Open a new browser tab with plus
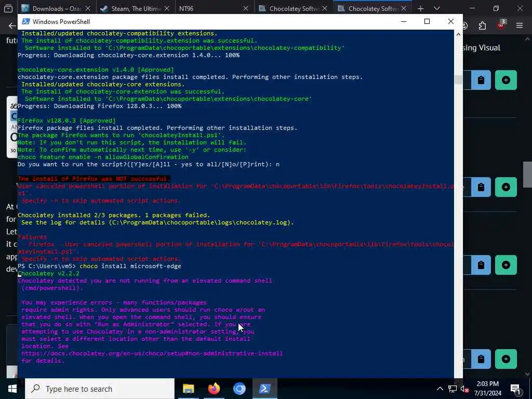 pyautogui.click(x=421, y=8)
